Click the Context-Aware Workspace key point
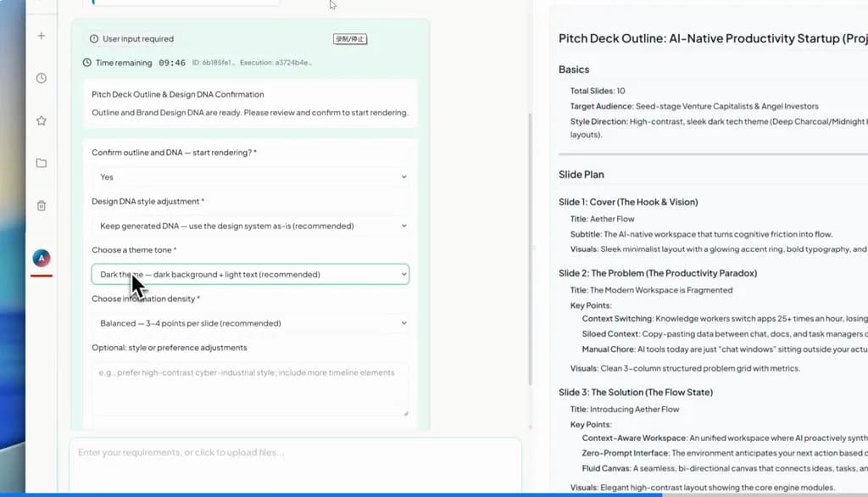Viewport: 868px width, 497px height. 725,438
